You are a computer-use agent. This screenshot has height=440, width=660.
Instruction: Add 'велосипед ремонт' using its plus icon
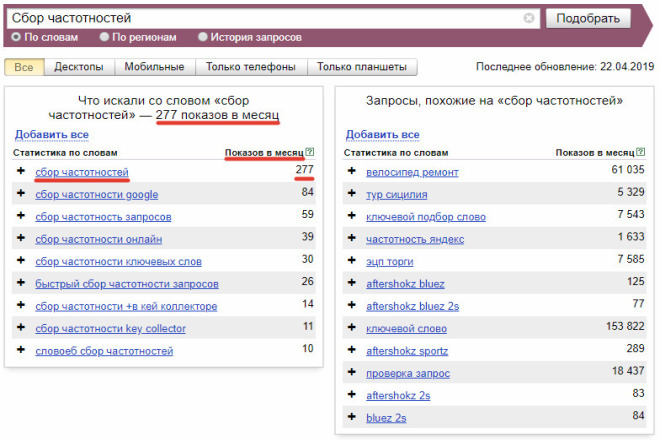pos(351,172)
